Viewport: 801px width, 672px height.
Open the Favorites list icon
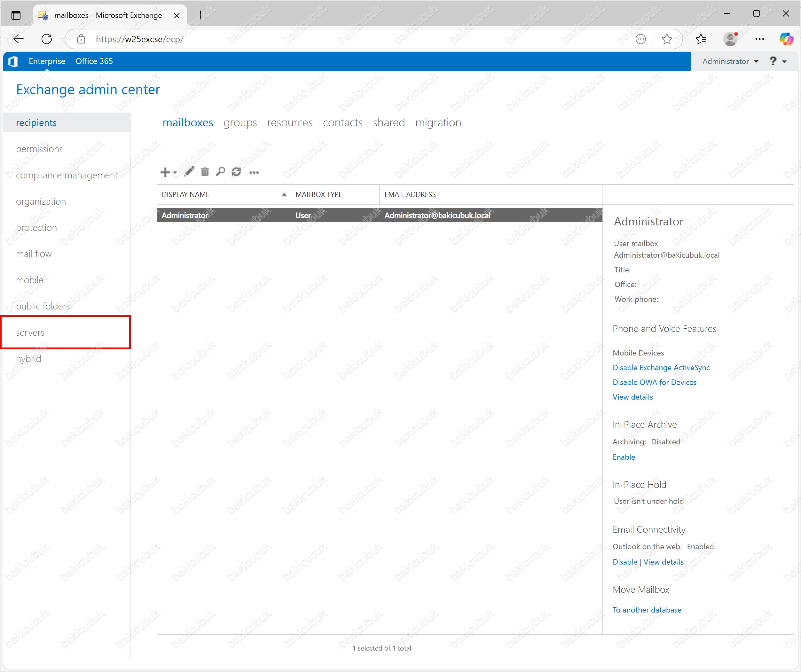pyautogui.click(x=701, y=39)
